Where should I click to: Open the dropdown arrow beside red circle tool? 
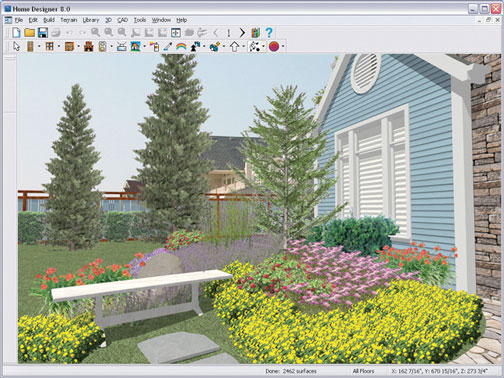coord(283,46)
